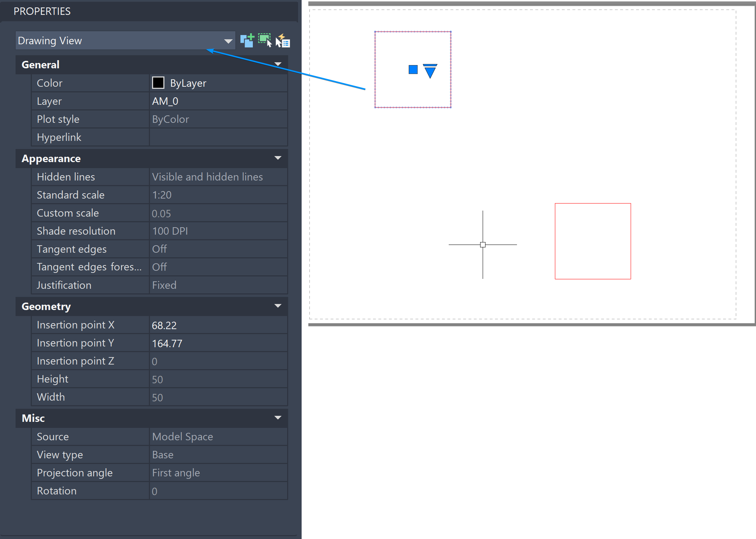
Task: Open the Drawing View object type dropdown
Action: tap(227, 40)
